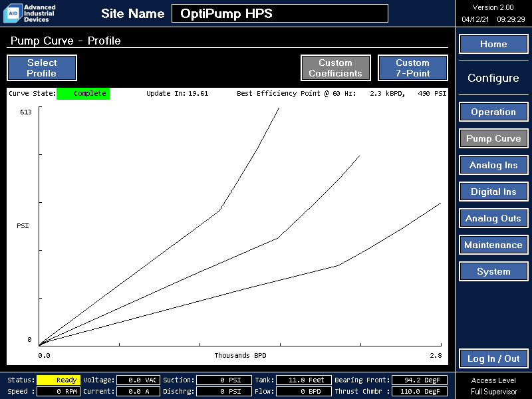
Task: Open the System settings page
Action: [493, 271]
